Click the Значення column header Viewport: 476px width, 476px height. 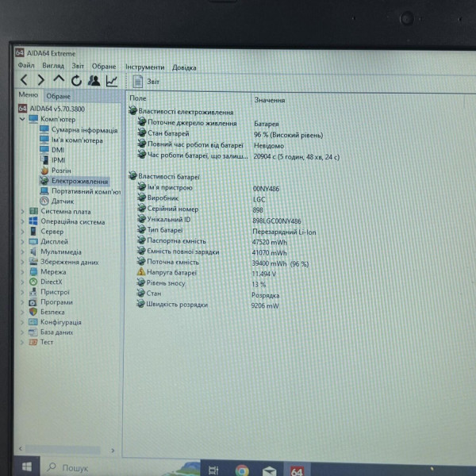[270, 100]
